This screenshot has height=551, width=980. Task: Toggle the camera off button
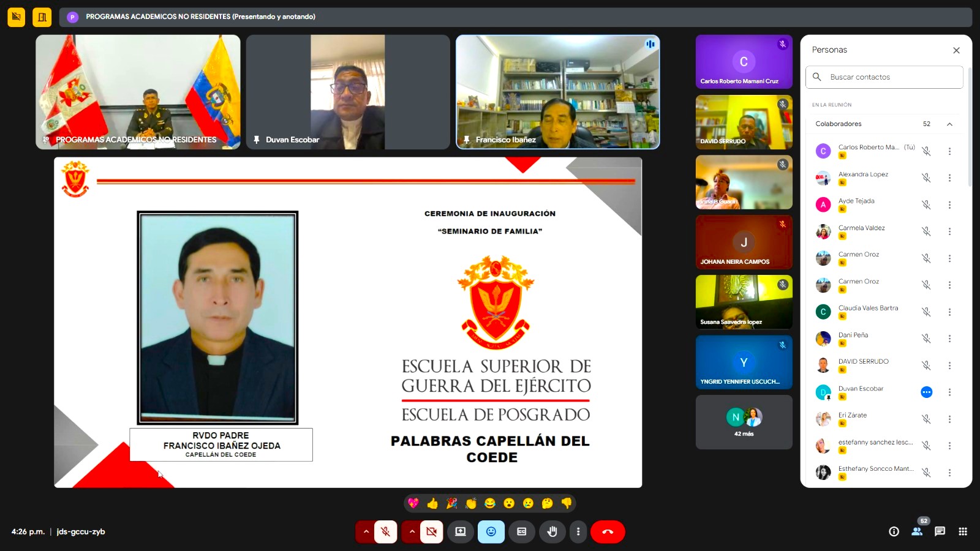pos(432,531)
